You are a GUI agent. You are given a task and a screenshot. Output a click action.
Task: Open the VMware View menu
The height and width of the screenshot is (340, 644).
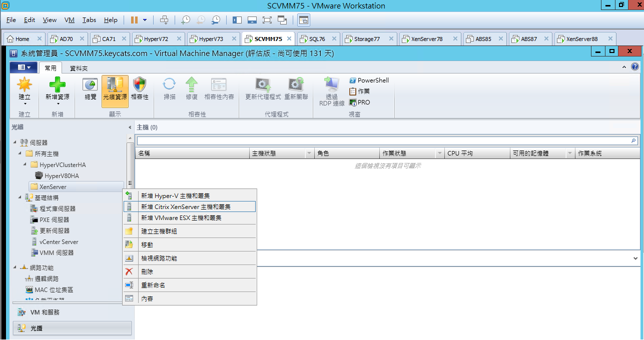pyautogui.click(x=50, y=20)
